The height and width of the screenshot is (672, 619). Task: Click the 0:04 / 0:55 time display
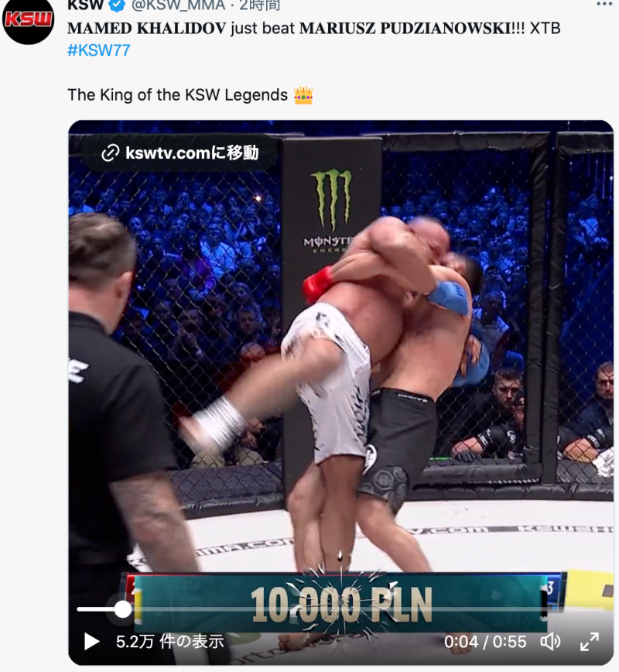[485, 642]
